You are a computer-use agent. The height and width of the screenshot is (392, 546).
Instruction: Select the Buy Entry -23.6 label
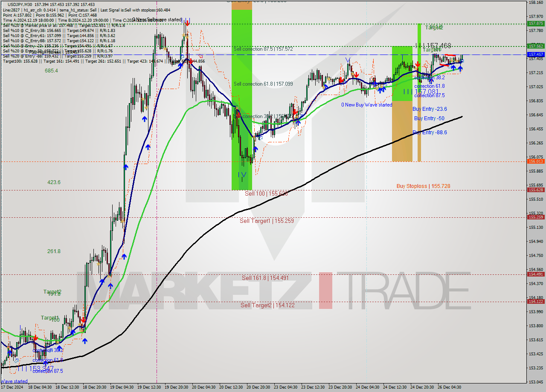tap(430, 109)
